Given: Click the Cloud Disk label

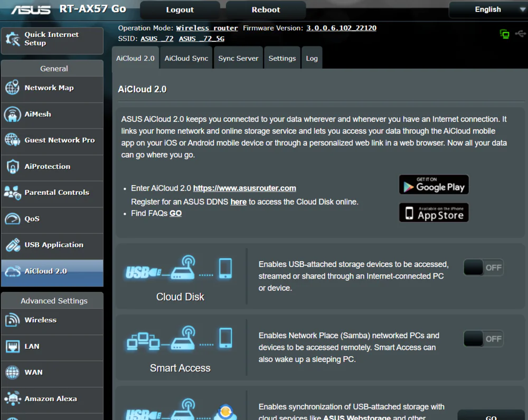Looking at the screenshot, I should click(x=180, y=297).
